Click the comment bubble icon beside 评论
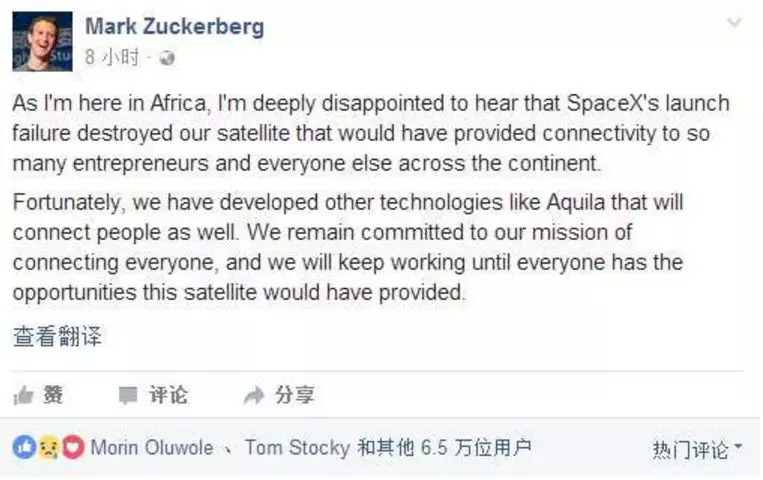The image size is (763, 480). [x=127, y=396]
